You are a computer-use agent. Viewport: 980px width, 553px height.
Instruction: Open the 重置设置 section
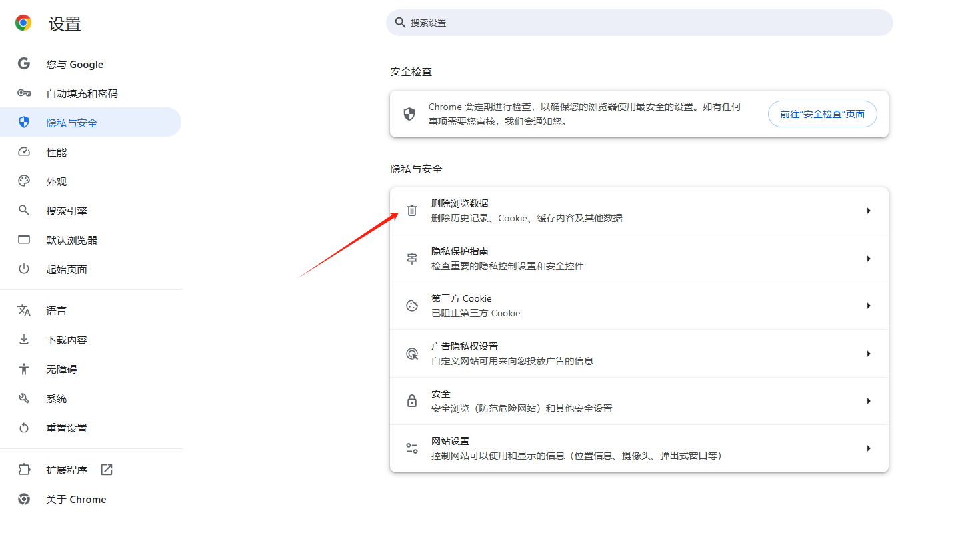[x=91, y=428]
